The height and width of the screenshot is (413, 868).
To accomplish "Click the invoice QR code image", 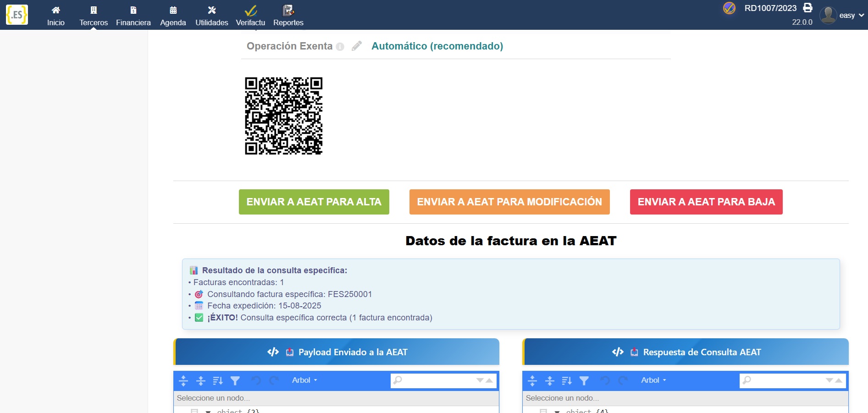I will (284, 116).
